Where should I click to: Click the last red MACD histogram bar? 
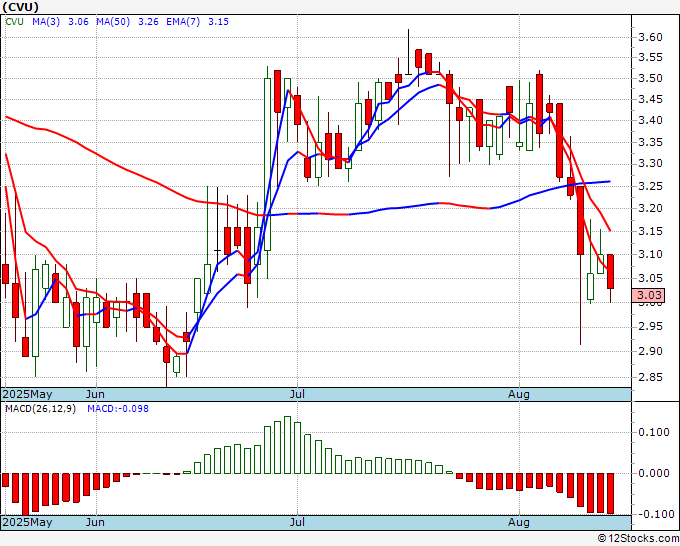[x=610, y=494]
